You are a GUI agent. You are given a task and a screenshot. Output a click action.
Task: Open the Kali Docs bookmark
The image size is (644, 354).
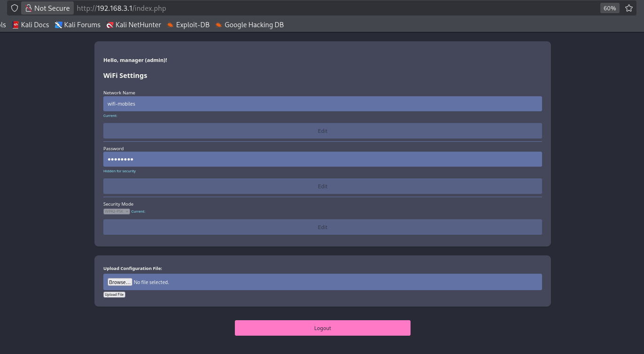tap(30, 24)
